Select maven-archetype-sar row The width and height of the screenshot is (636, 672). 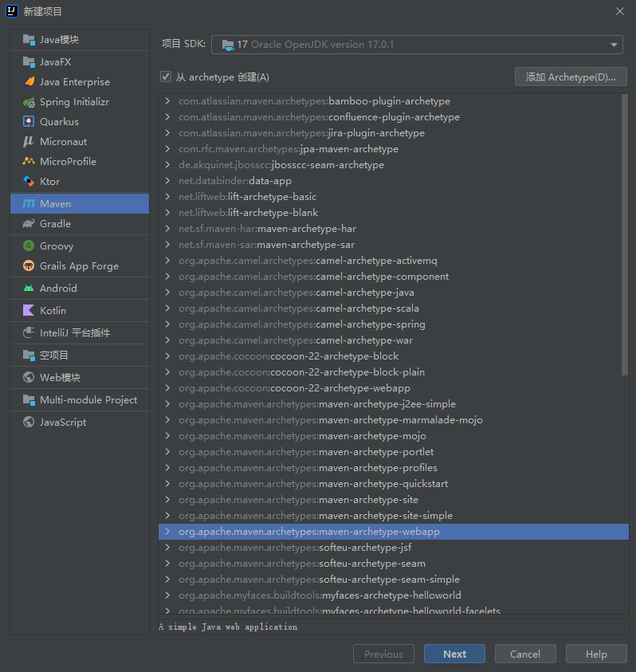point(390,245)
